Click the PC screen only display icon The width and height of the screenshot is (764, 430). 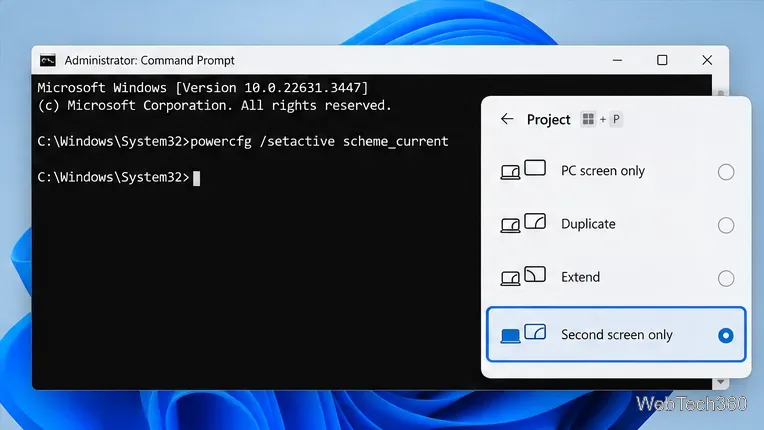click(x=523, y=170)
